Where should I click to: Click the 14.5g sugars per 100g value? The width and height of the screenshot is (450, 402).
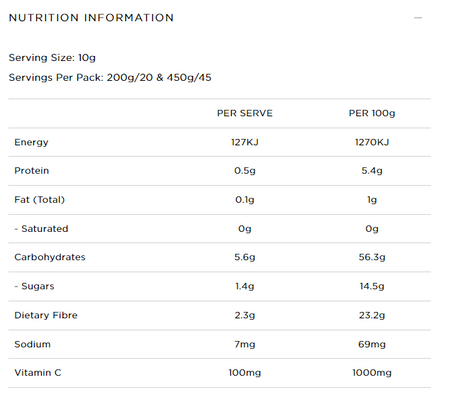(372, 286)
